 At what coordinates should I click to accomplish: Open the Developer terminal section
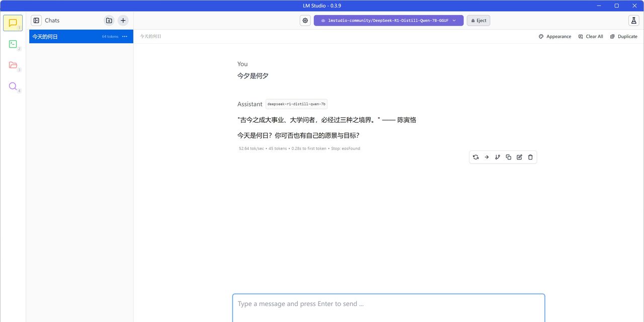coord(13,44)
